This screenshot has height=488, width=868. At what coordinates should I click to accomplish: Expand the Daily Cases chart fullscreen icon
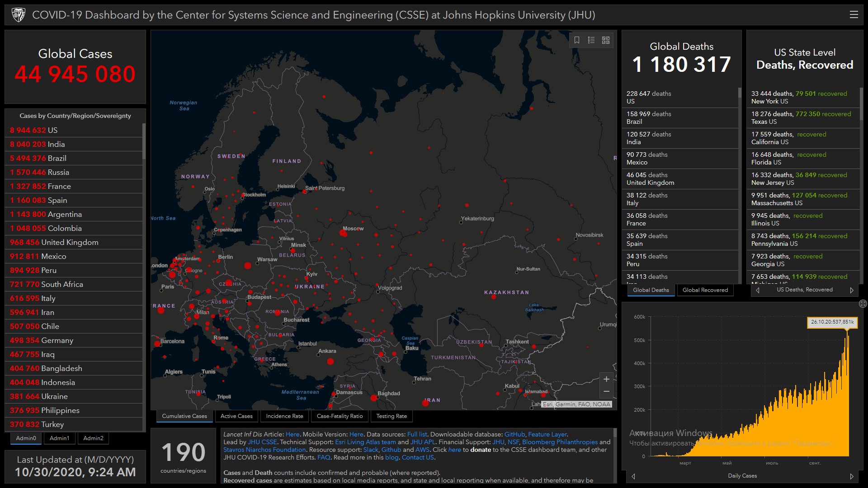click(x=863, y=304)
